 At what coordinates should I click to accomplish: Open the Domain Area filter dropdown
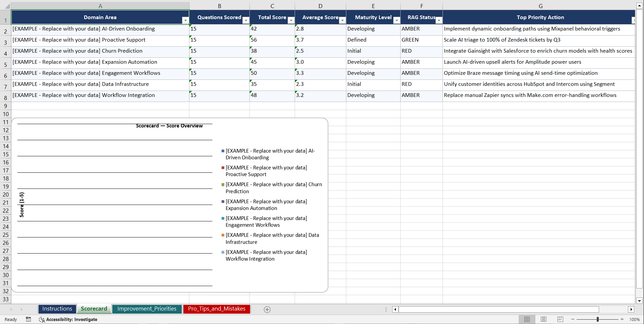pos(185,20)
